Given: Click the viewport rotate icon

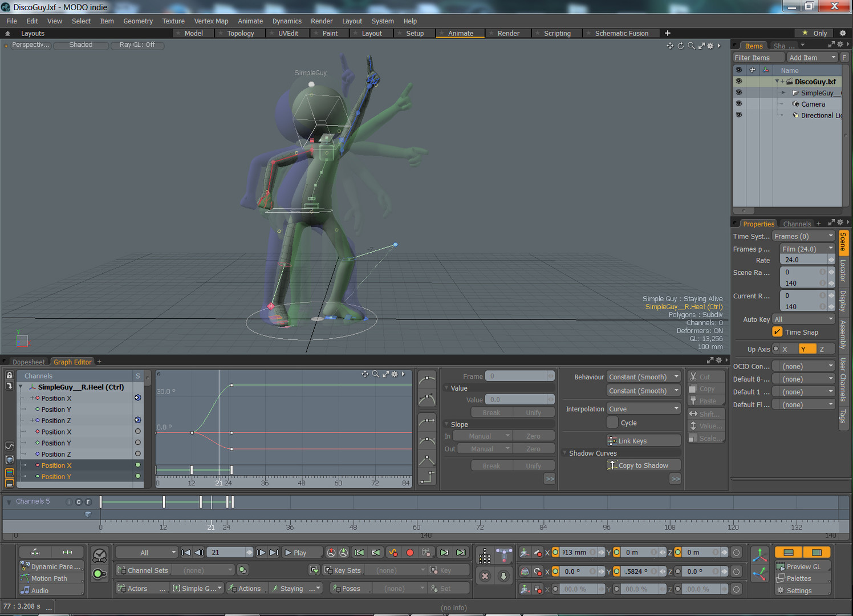Looking at the screenshot, I should (681, 46).
